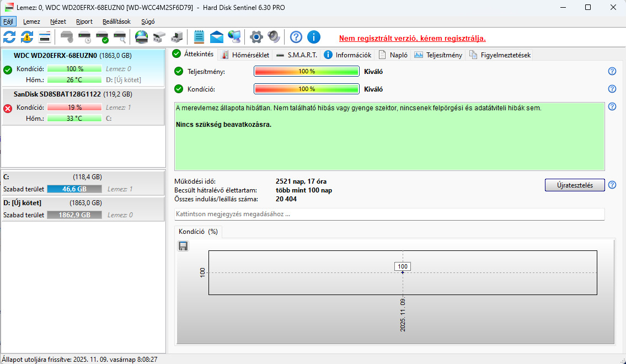Click help icon beside the green status text box
Image resolution: width=626 pixels, height=364 pixels.
612,106
